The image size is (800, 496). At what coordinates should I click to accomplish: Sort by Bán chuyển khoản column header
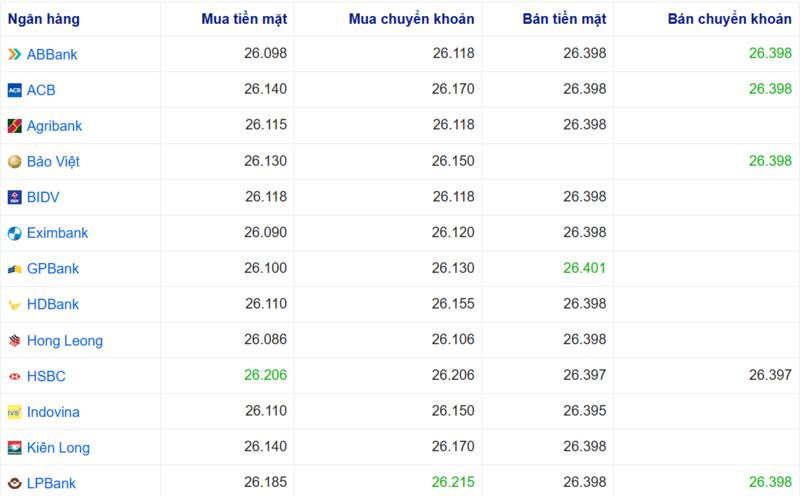click(729, 19)
